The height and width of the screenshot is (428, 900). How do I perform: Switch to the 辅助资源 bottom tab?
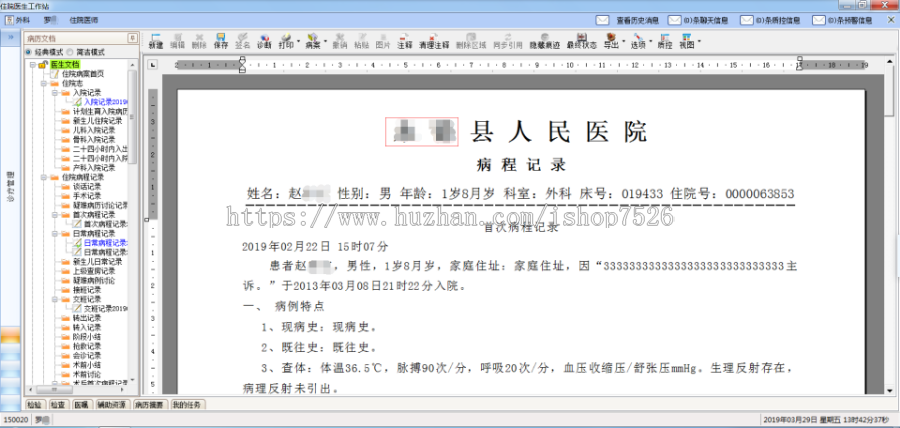tap(113, 405)
